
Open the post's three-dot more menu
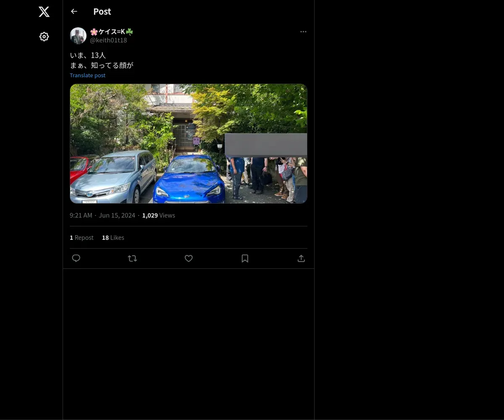[303, 31]
